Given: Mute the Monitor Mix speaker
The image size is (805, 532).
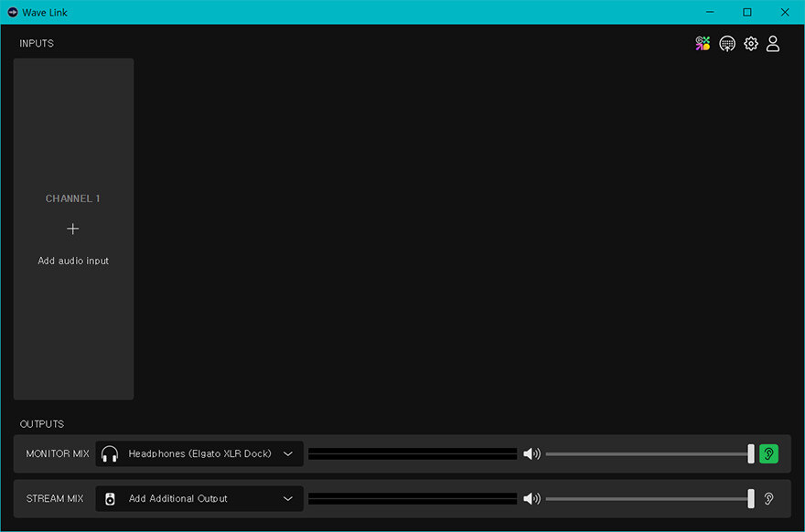Looking at the screenshot, I should (531, 452).
